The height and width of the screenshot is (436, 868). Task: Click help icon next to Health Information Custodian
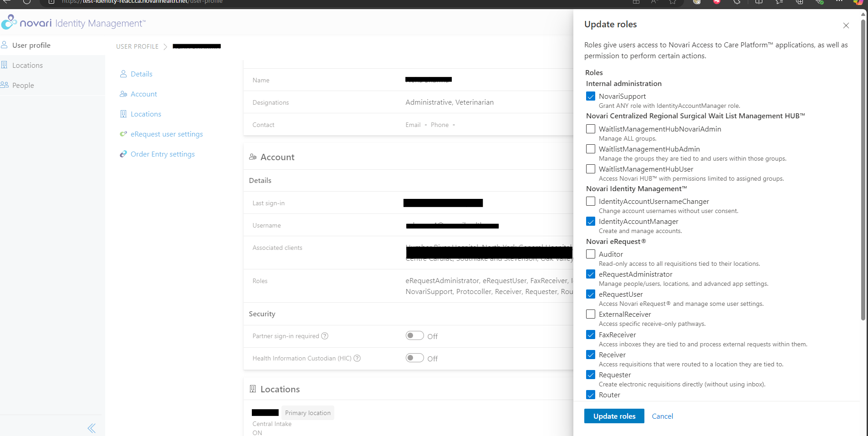357,358
